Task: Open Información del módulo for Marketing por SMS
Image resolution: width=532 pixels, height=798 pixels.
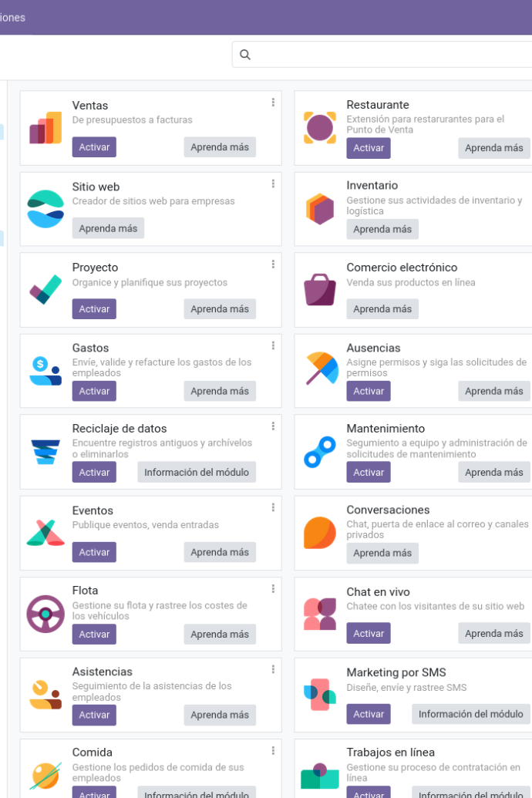Action: 471,714
